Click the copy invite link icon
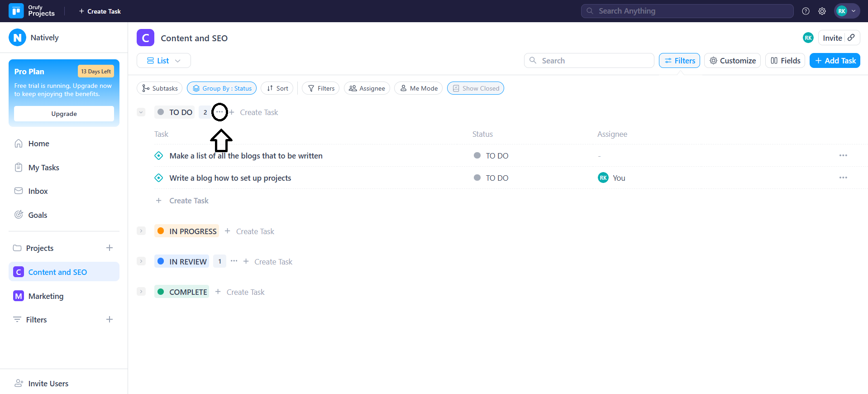Viewport: 868px width, 394px height. (851, 38)
